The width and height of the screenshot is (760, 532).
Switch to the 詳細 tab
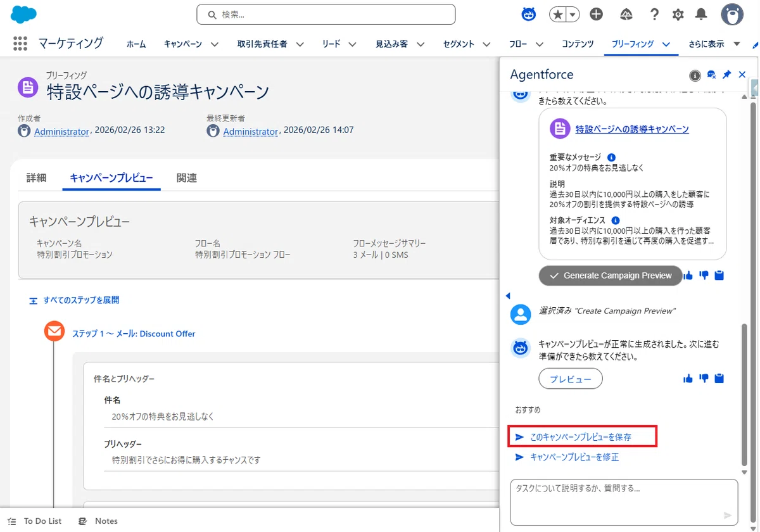click(x=37, y=178)
